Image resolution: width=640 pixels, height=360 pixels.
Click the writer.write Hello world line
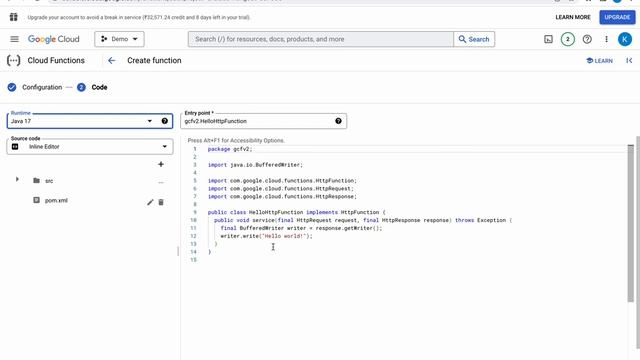(266, 236)
